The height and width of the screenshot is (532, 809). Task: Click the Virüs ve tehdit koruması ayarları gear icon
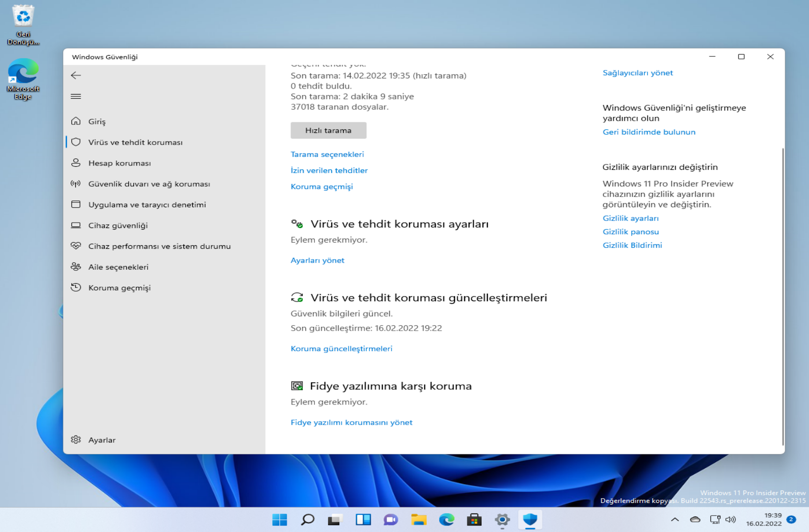pyautogui.click(x=297, y=224)
